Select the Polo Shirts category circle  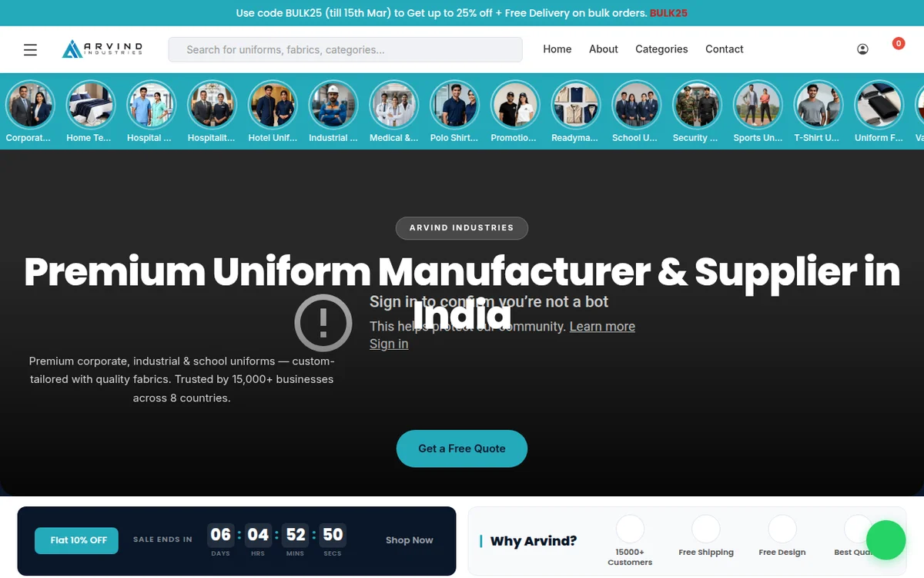pos(454,105)
